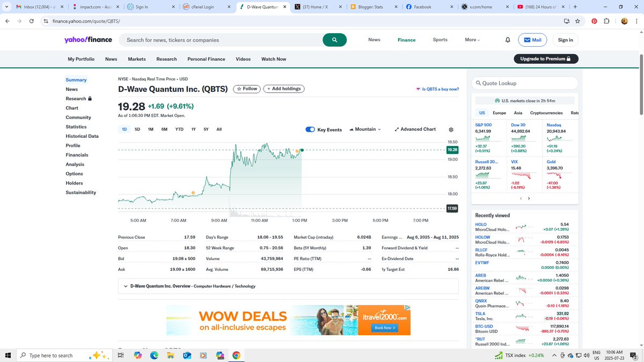
Task: Click the Pinterest extension icon
Action: [594, 21]
